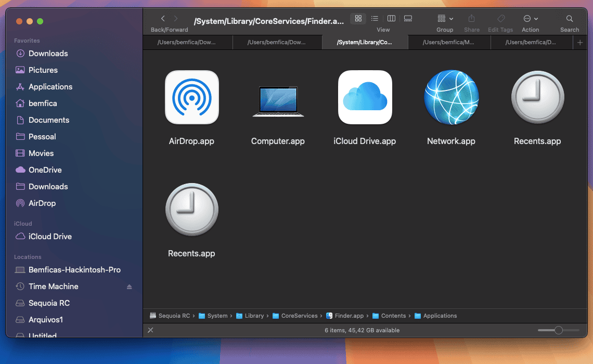
Task: Open the Action menu
Action: [530, 18]
